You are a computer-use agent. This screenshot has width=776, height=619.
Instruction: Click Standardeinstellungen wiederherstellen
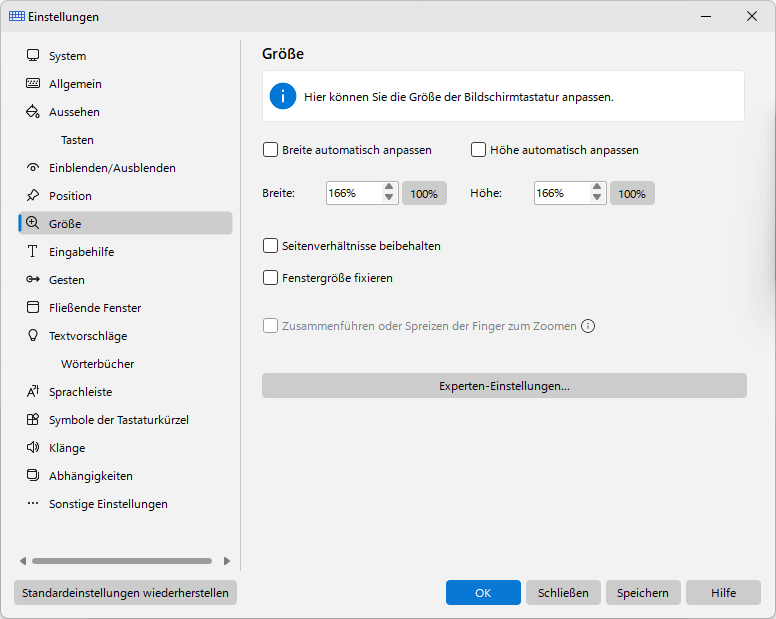125,592
